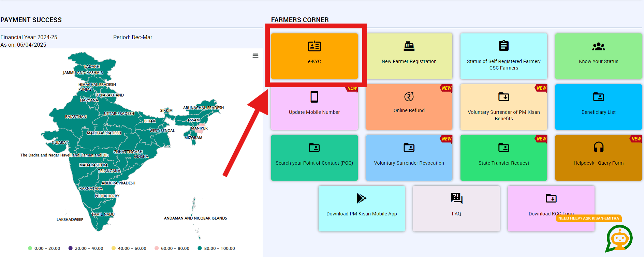This screenshot has width=644, height=257.
Task: Click Voluntary Surrender of PM Kisan download-folder icon
Action: [504, 97]
